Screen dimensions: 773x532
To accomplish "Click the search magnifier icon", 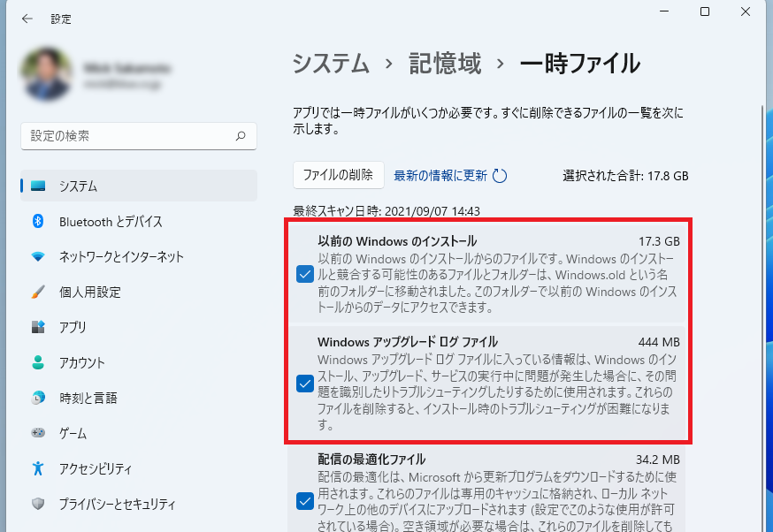I will [x=240, y=136].
